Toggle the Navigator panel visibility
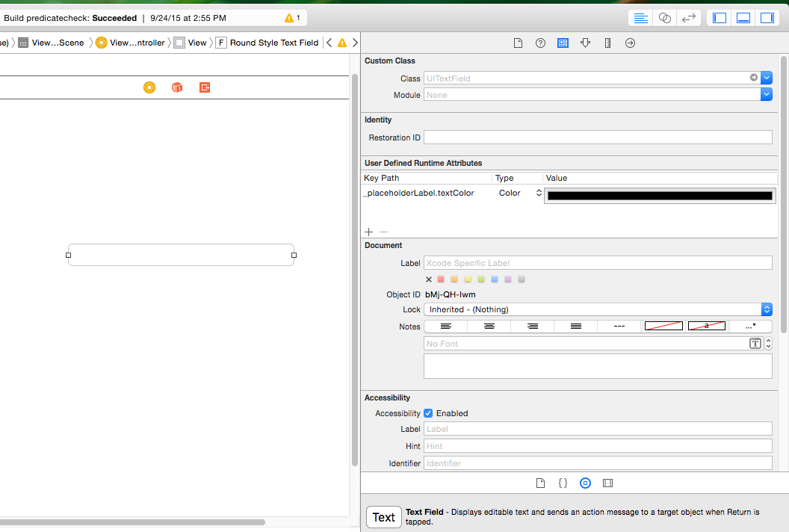 pyautogui.click(x=720, y=18)
